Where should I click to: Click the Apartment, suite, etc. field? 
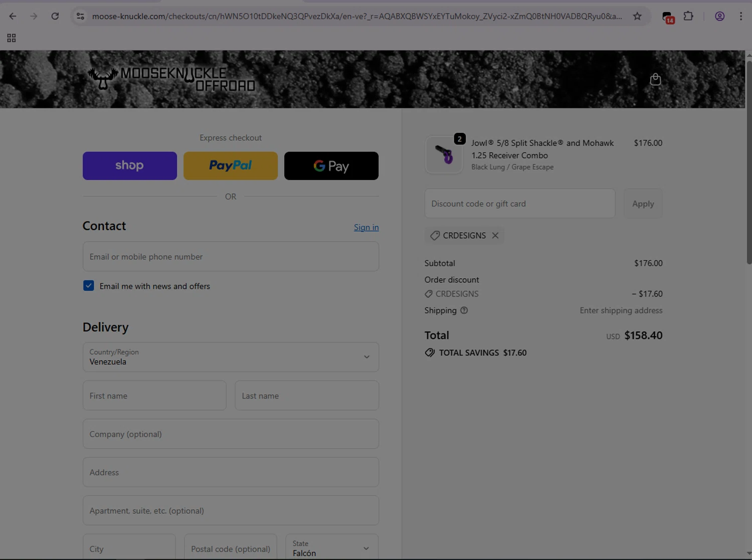[x=231, y=511]
